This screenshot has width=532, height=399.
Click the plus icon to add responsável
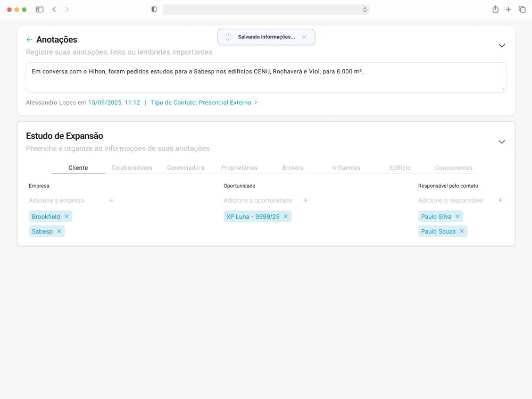click(500, 200)
